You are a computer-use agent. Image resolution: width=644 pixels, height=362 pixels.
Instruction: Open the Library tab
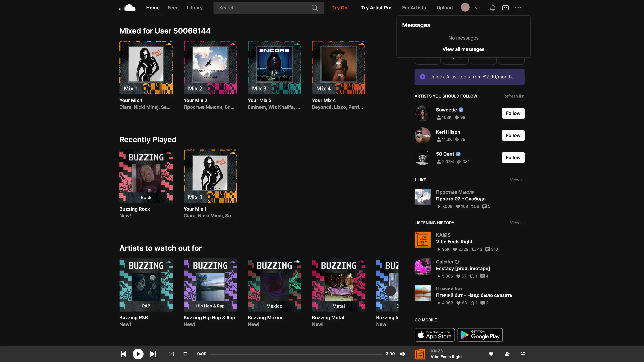pos(195,8)
